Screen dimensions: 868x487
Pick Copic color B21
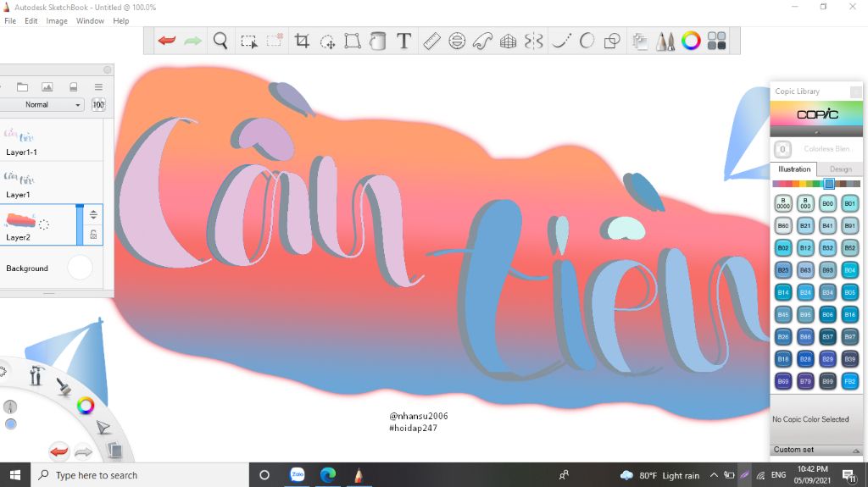[x=805, y=226]
